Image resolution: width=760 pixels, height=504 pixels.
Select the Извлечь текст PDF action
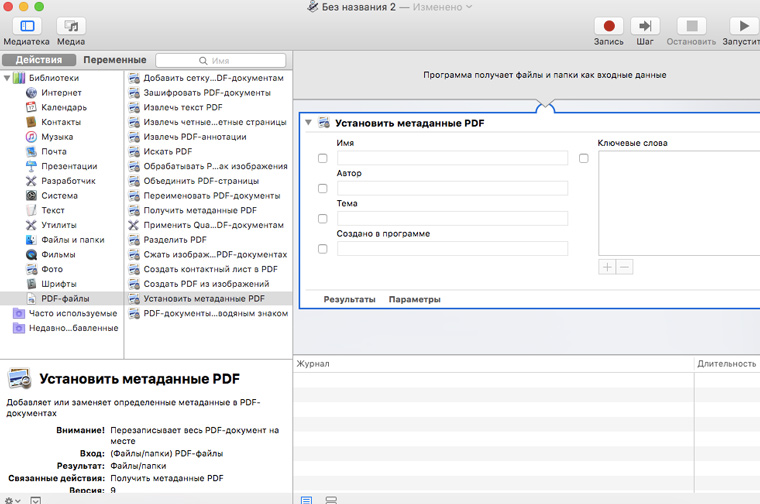208,107
